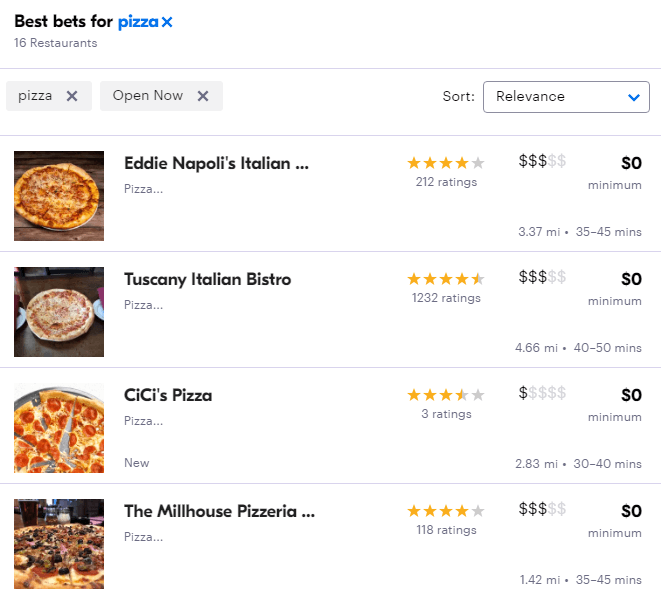
Task: Open Tuscany Italian Bistro restaurant page
Action: pyautogui.click(x=207, y=280)
